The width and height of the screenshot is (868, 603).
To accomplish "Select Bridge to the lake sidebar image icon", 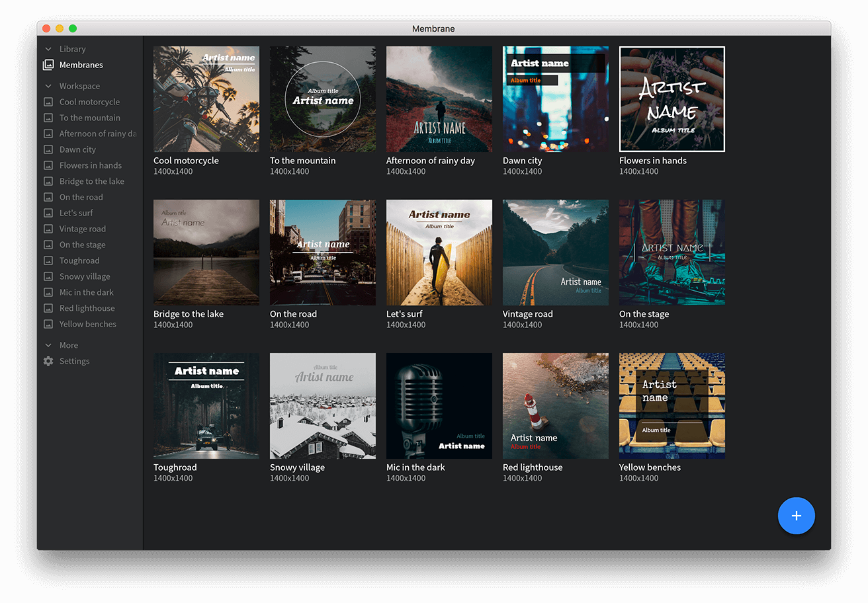I will (48, 181).
